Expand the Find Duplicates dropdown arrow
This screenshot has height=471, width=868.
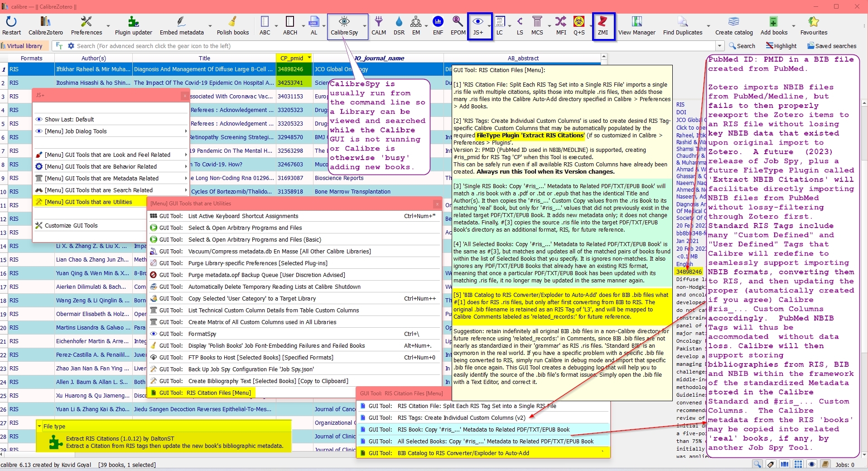pyautogui.click(x=709, y=26)
